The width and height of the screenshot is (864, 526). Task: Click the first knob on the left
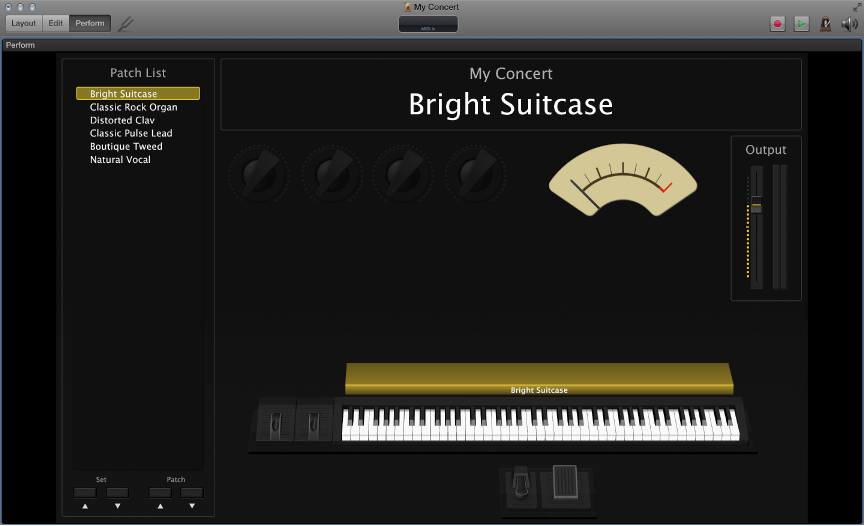pos(258,175)
